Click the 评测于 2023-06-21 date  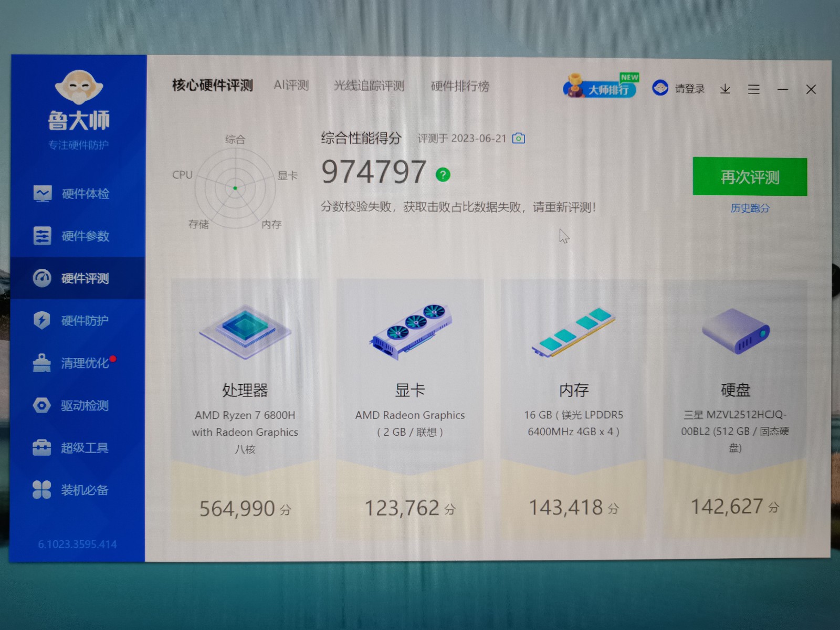click(x=462, y=139)
